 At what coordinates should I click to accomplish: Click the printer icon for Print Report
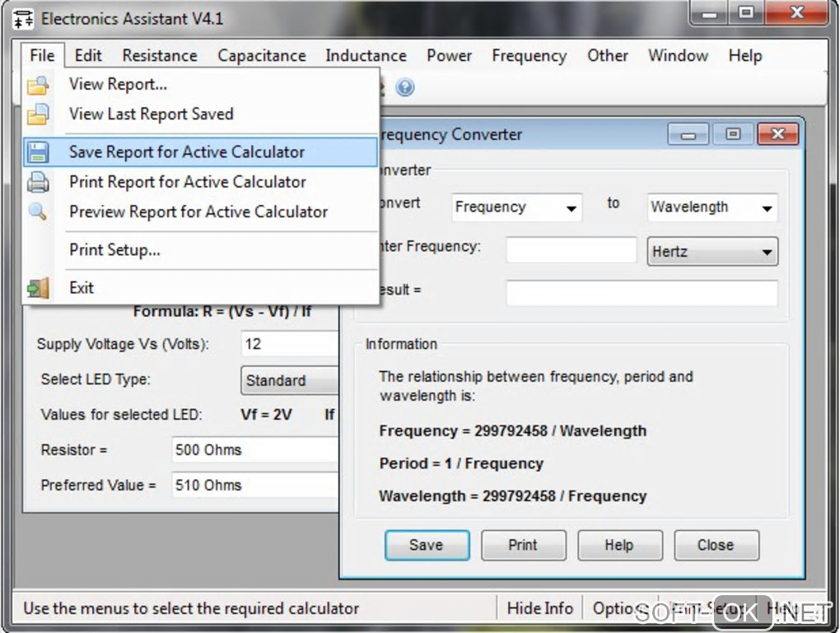pyautogui.click(x=38, y=182)
